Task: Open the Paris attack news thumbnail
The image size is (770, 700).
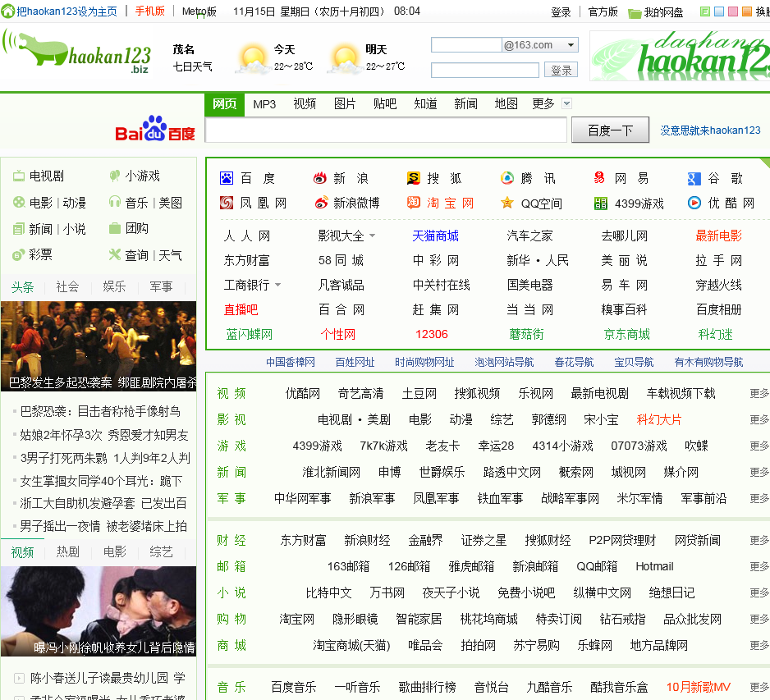Action: 99,346
